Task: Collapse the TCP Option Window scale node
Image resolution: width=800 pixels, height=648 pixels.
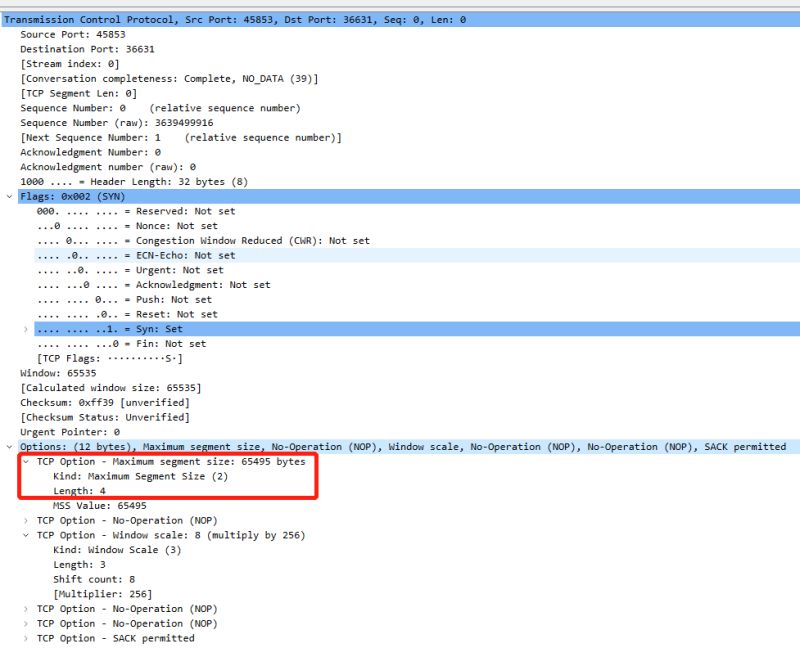Action: tap(26, 535)
